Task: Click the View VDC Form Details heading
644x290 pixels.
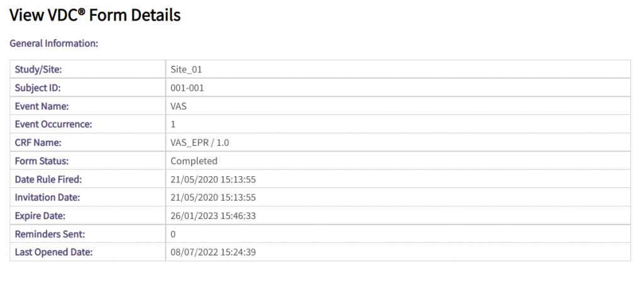Action: 96,16
